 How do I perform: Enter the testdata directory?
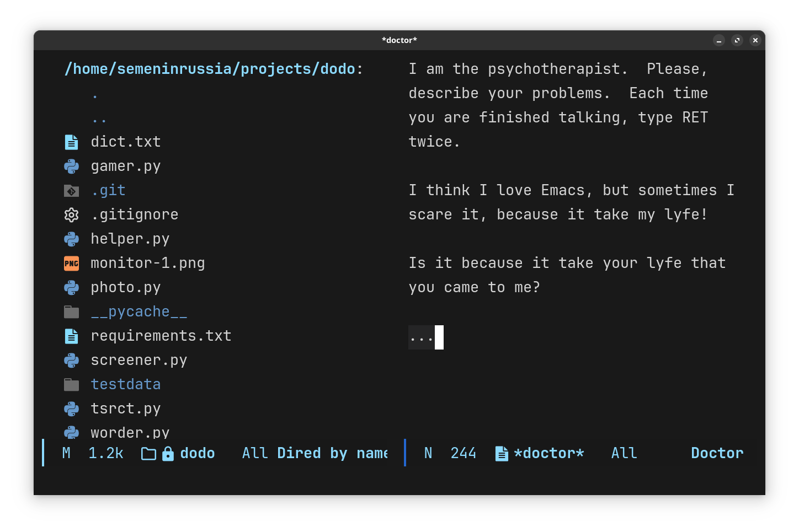click(126, 385)
